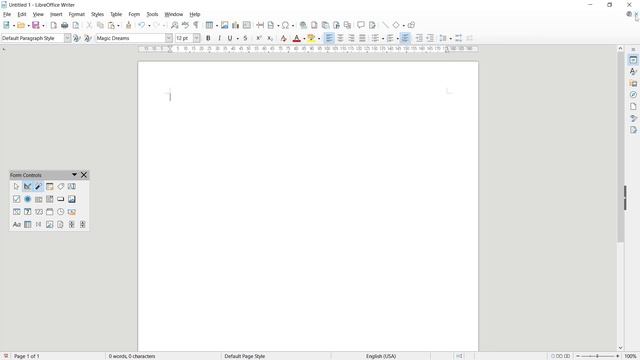Image resolution: width=640 pixels, height=360 pixels.
Task: Insert a chart from the toolbar
Action: [x=236, y=25]
